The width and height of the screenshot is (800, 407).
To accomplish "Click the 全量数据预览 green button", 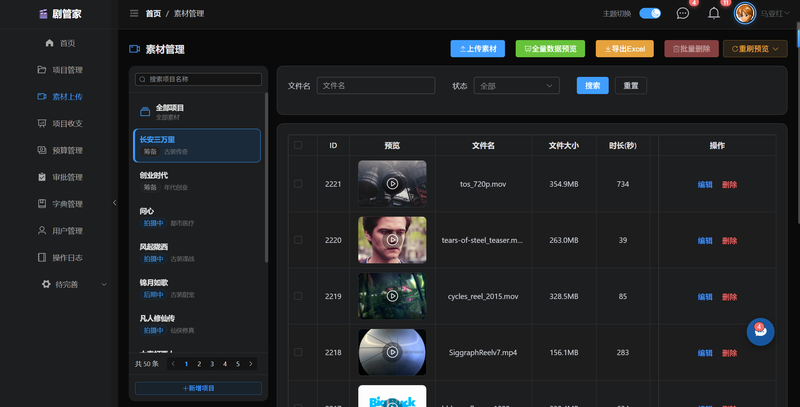I will (x=550, y=49).
